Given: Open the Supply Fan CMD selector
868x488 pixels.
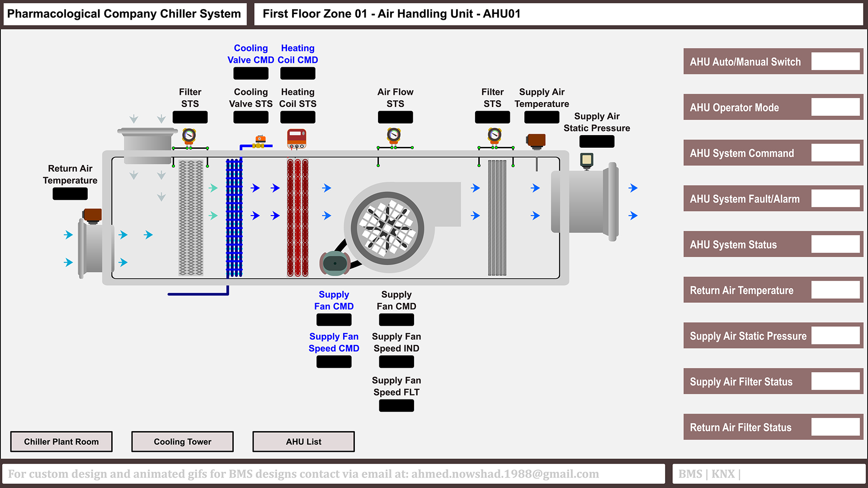Looking at the screenshot, I should [x=334, y=319].
